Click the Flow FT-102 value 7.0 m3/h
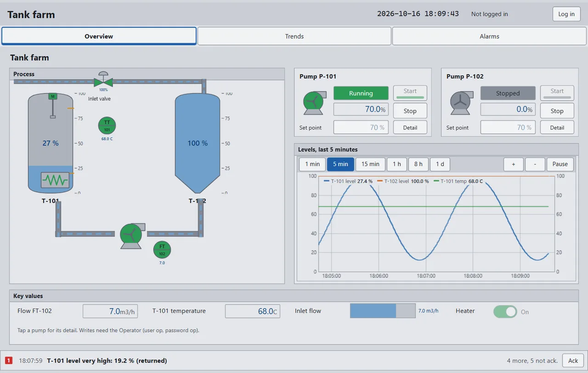The width and height of the screenshot is (588, 373). point(110,311)
